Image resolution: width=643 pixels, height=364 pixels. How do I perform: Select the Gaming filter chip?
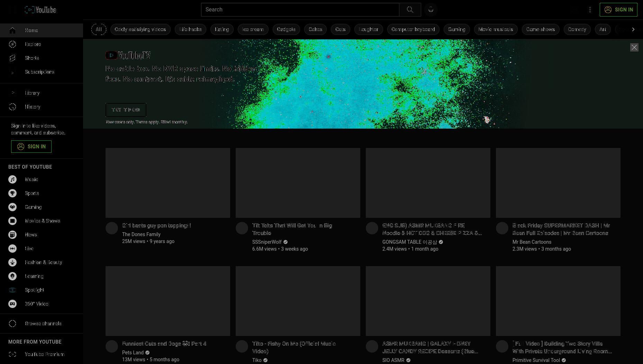[457, 29]
